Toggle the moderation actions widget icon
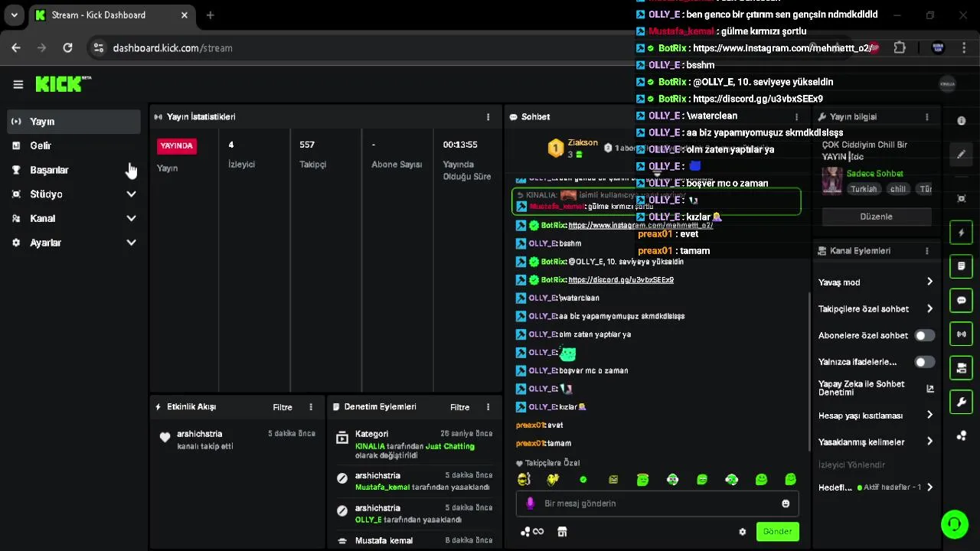Screen dimensions: 980x551 point(962,368)
